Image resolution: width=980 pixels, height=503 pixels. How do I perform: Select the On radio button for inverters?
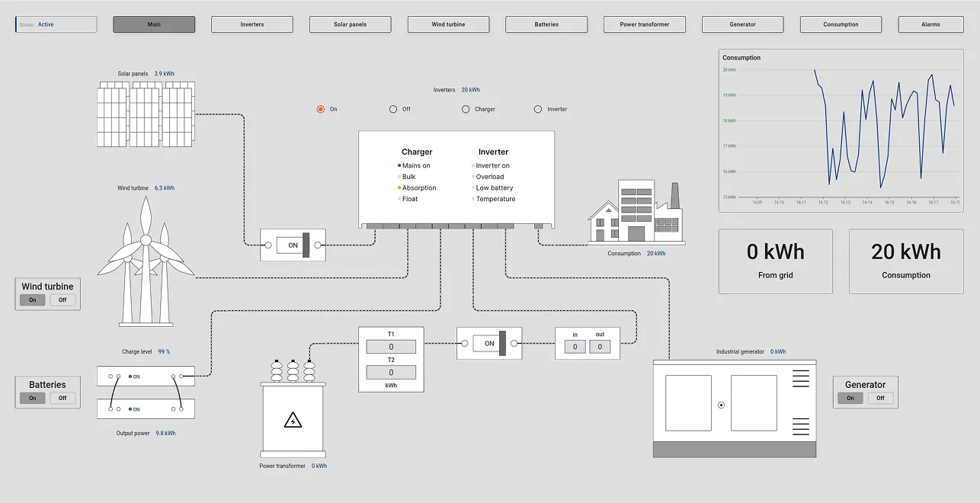[321, 109]
